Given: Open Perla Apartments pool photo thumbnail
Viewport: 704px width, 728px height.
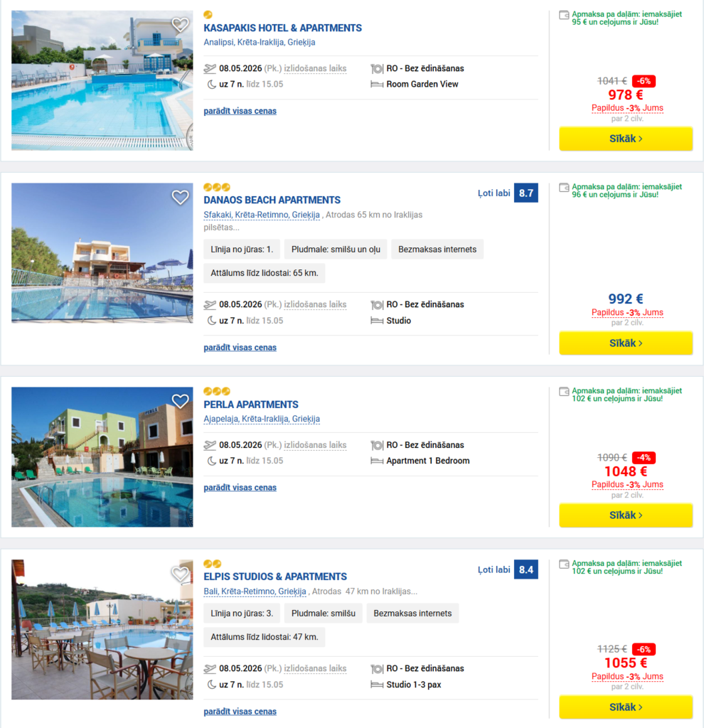Looking at the screenshot, I should [x=102, y=457].
